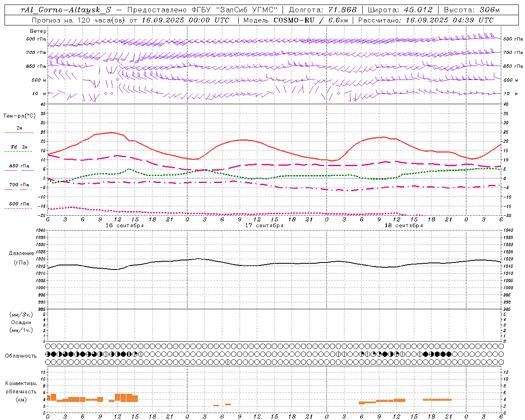Click the Тем-ра(°C) axis title
Image resolution: width=525 pixels, height=420 pixels.
click(x=19, y=116)
